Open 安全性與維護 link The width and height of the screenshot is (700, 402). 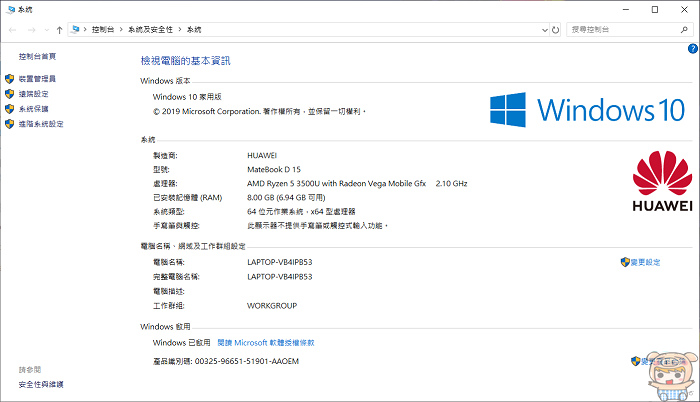pyautogui.click(x=41, y=385)
